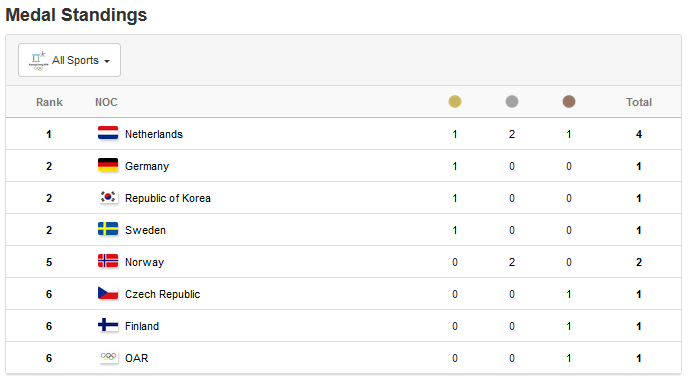Open the Netherlands country link
The image size is (693, 388).
point(154,134)
